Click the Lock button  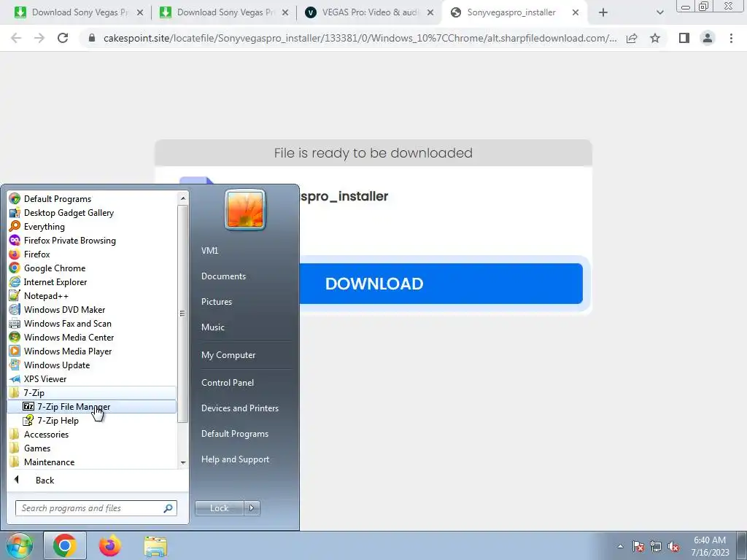click(219, 508)
